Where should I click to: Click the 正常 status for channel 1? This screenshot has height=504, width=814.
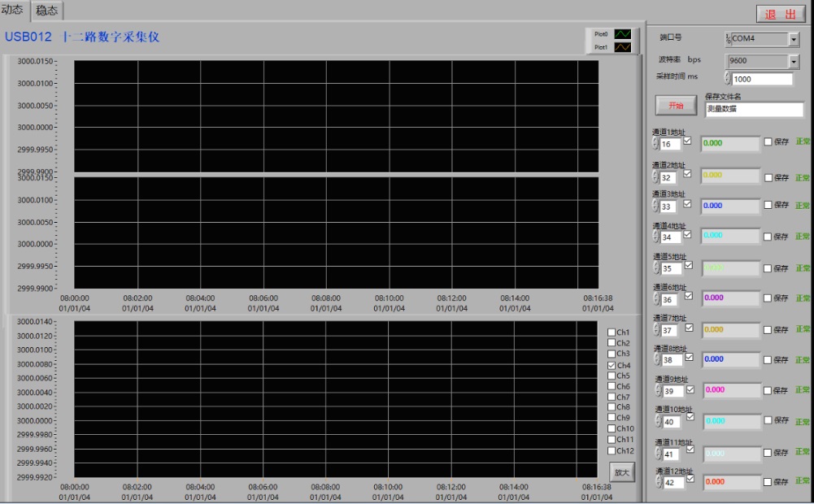tap(803, 141)
